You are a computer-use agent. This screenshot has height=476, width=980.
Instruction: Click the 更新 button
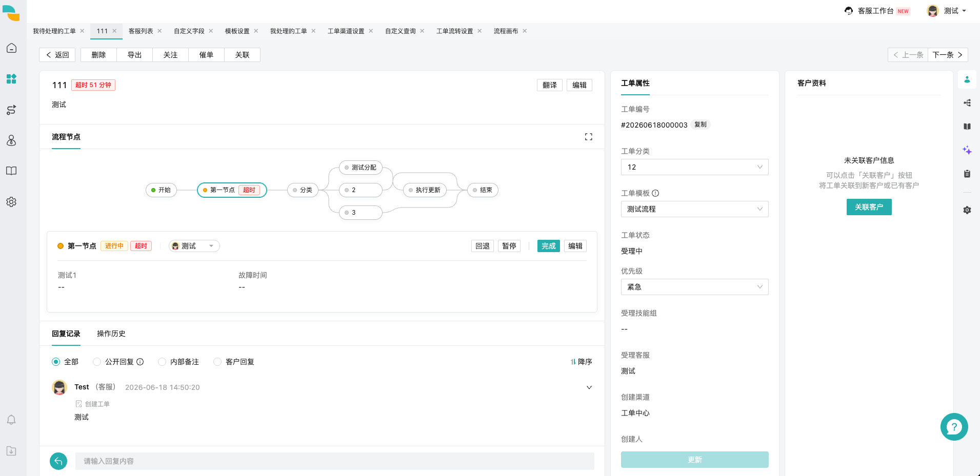[x=695, y=460]
